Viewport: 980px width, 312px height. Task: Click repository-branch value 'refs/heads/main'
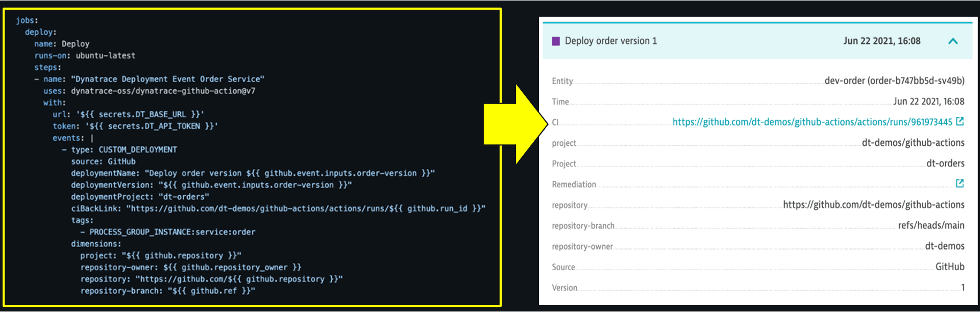tap(931, 225)
